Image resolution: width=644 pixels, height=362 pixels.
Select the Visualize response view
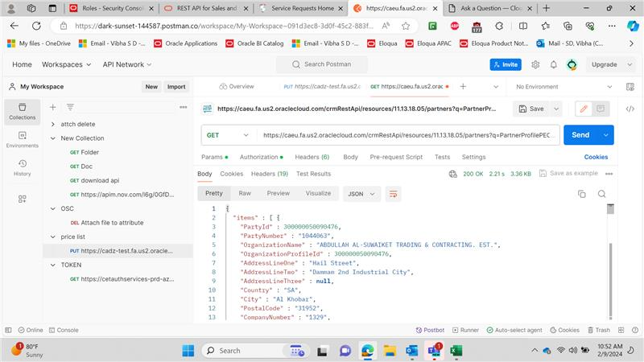(x=318, y=193)
